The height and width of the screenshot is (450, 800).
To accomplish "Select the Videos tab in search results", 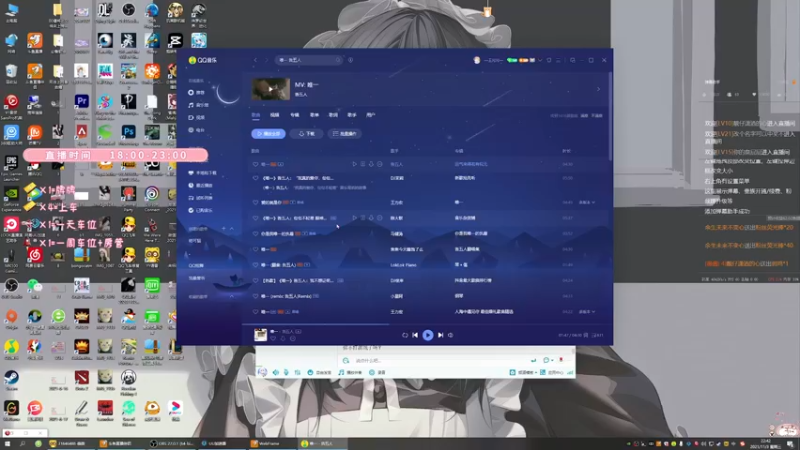I will (274, 115).
